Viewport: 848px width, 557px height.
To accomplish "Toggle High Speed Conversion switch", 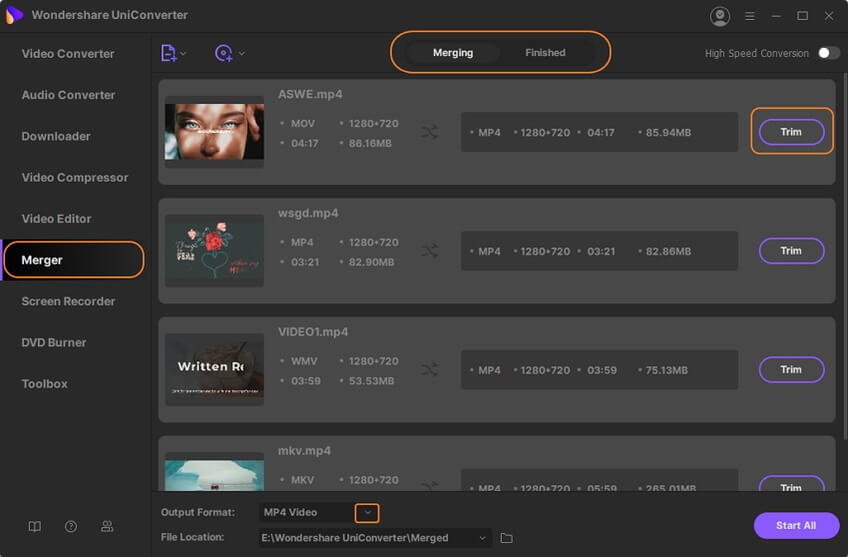I will (x=829, y=53).
